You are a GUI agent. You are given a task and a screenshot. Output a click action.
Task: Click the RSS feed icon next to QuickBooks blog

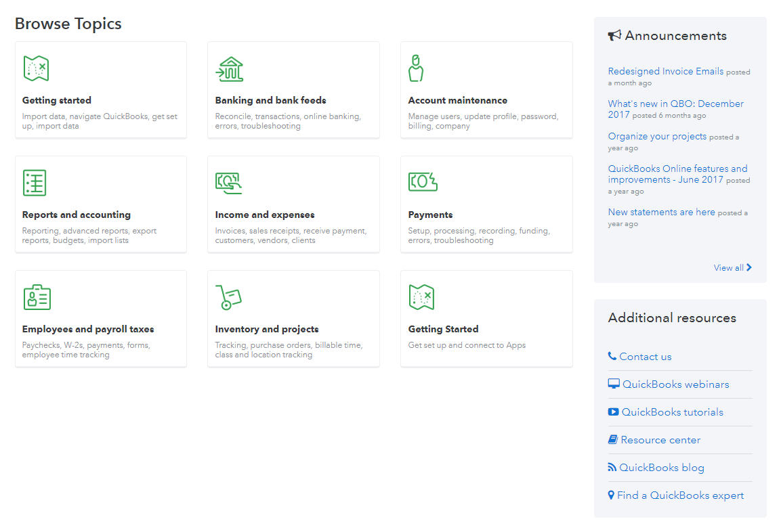coord(612,467)
